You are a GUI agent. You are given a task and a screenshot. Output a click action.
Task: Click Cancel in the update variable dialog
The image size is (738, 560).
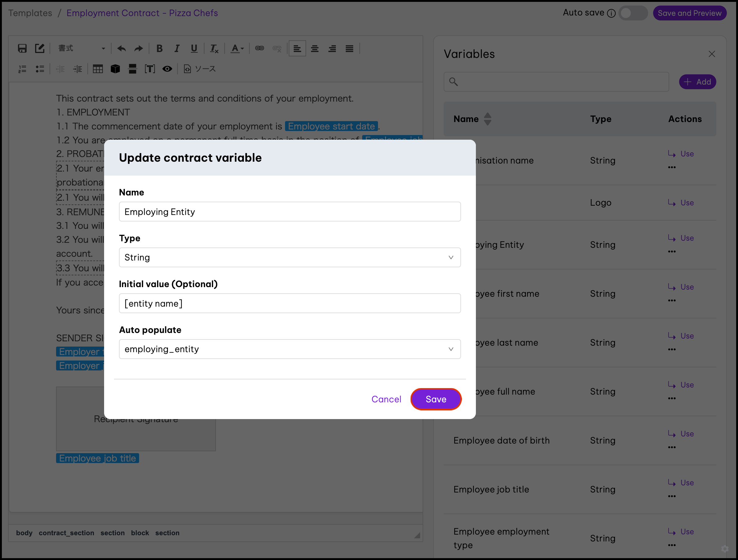tap(386, 399)
